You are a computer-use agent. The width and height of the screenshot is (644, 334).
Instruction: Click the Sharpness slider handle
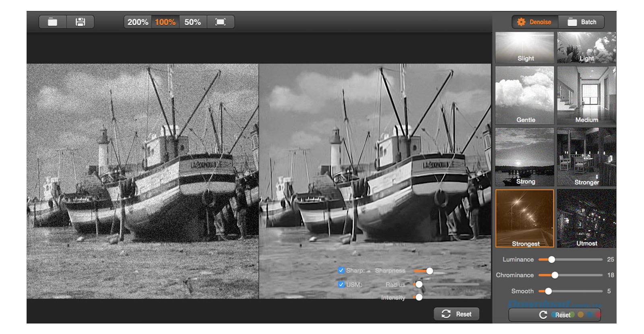point(429,271)
